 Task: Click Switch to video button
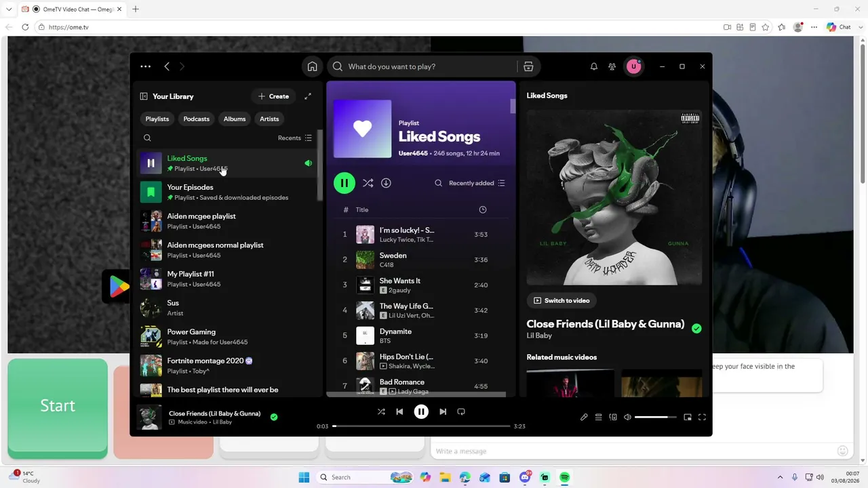coord(561,300)
